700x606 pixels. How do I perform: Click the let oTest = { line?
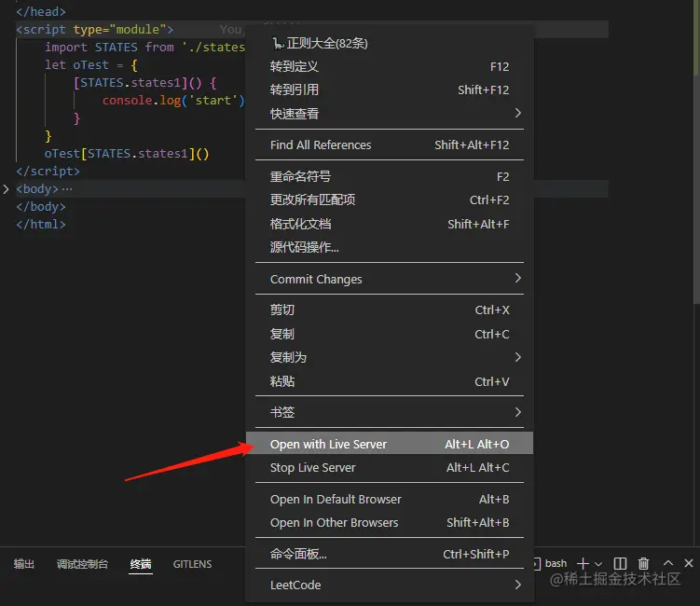pyautogui.click(x=91, y=65)
